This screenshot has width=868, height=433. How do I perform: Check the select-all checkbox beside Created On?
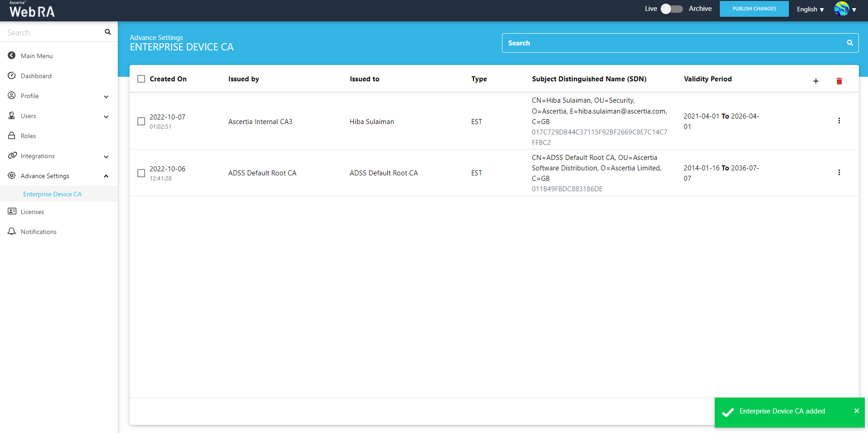point(141,79)
